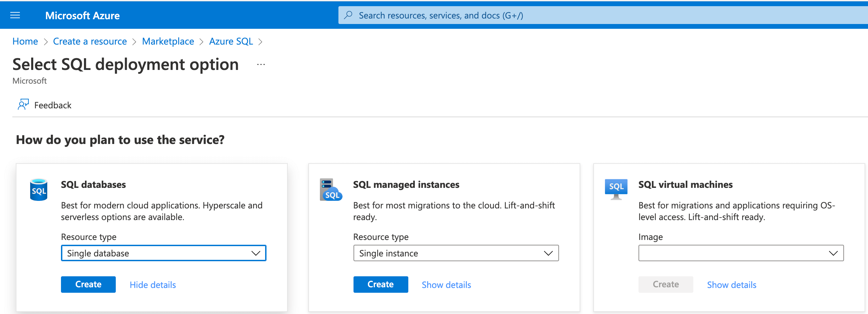Open the Marketplace breadcrumb link
868x314 pixels.
[168, 41]
